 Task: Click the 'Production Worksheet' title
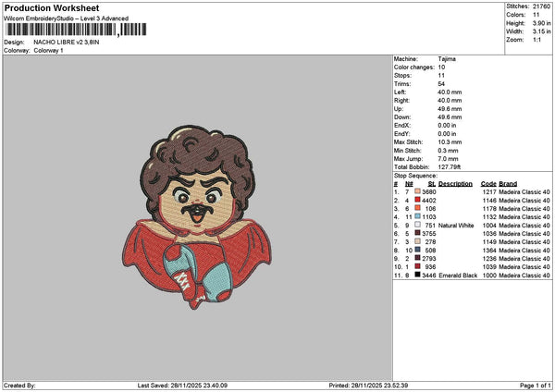(x=52, y=7)
